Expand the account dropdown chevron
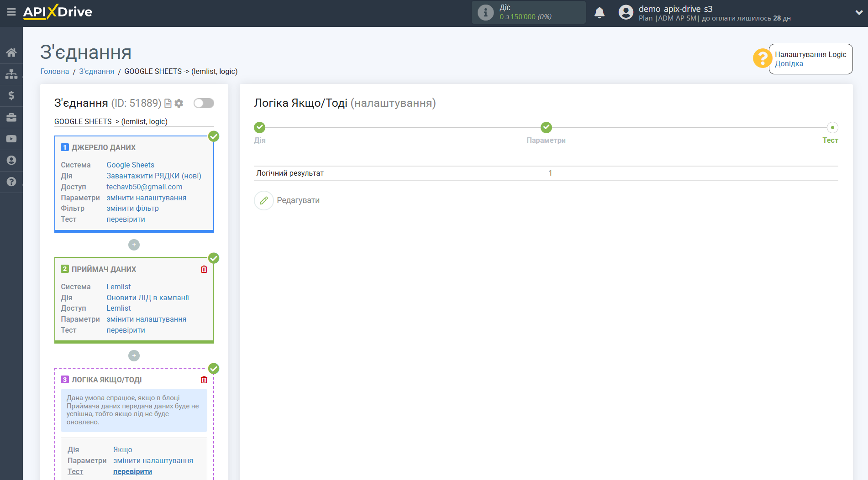The height and width of the screenshot is (480, 868). click(859, 13)
